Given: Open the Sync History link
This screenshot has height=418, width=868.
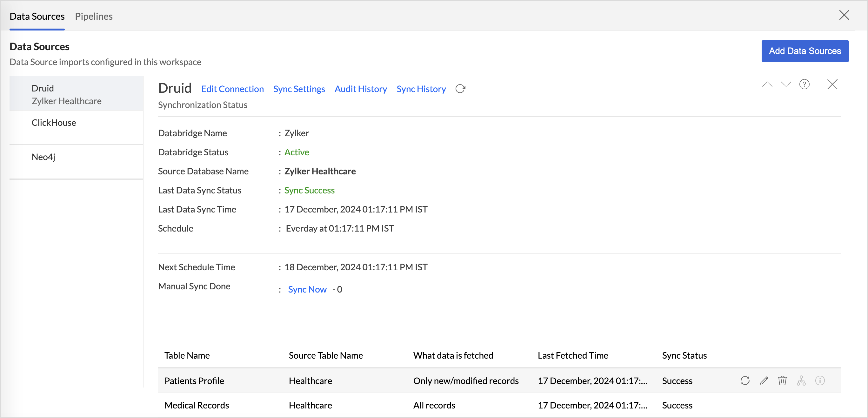Looking at the screenshot, I should [x=421, y=89].
